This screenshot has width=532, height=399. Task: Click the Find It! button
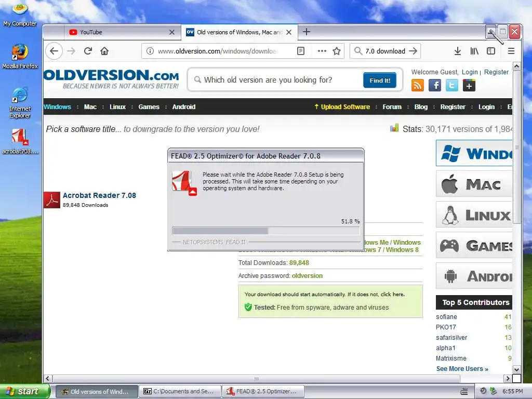click(x=380, y=81)
